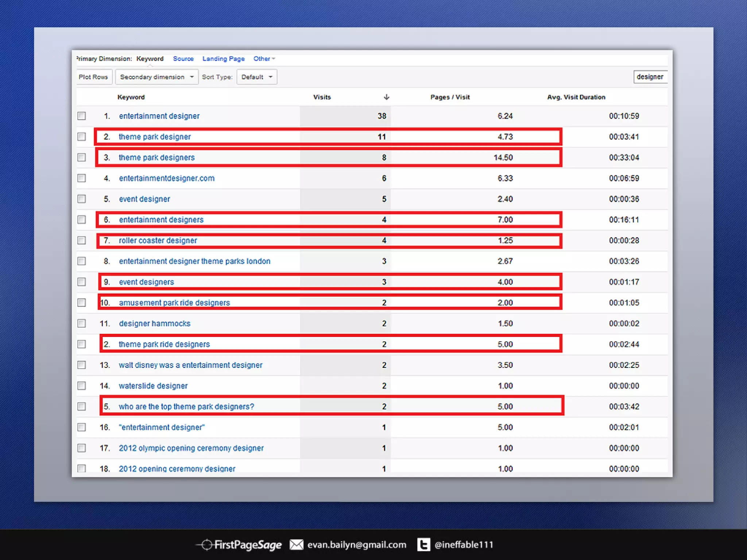This screenshot has height=560, width=747.
Task: Click the FirstPageSage crosshair logo icon
Action: point(206,545)
